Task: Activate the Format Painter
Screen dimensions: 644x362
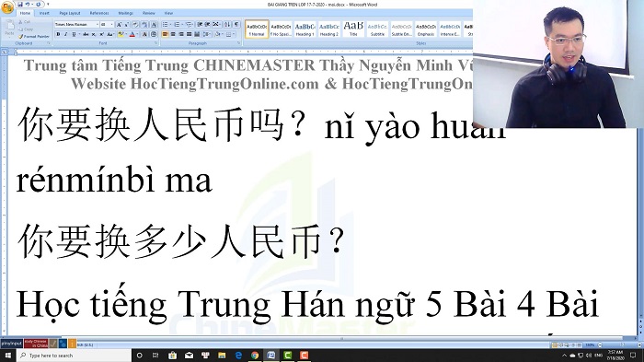Action: pyautogui.click(x=34, y=36)
